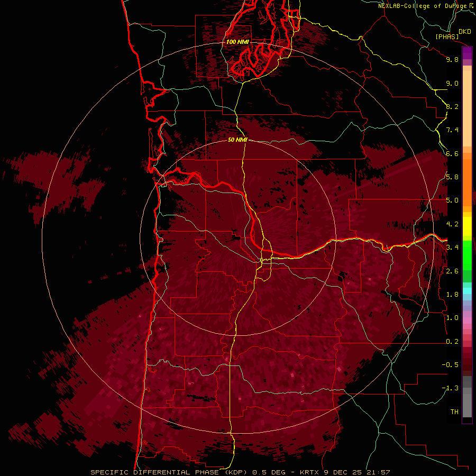The width and height of the screenshot is (476, 476).
Task: Click the -0.5 value on the color scale
Action: [x=450, y=365]
